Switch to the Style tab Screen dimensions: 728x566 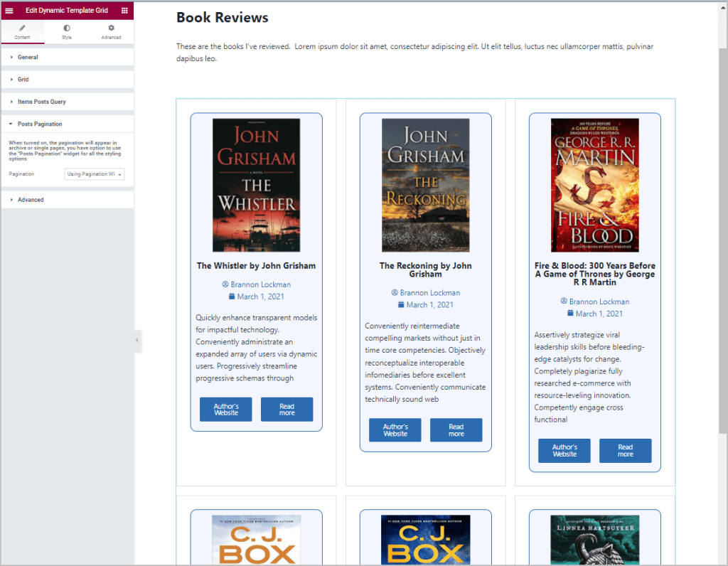pos(67,31)
